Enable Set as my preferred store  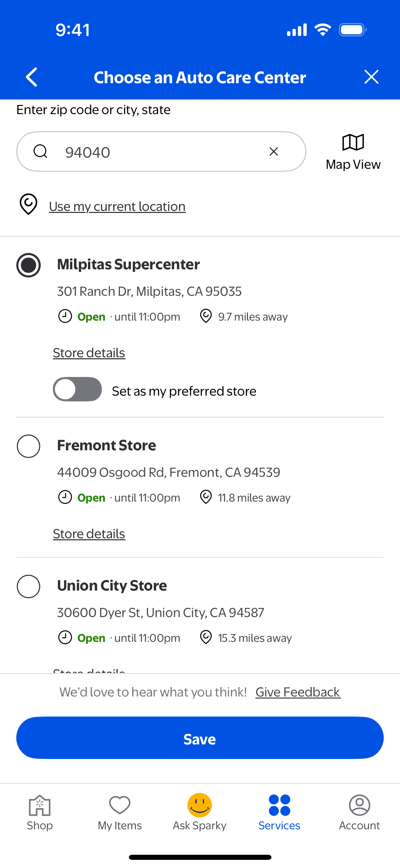tap(77, 389)
